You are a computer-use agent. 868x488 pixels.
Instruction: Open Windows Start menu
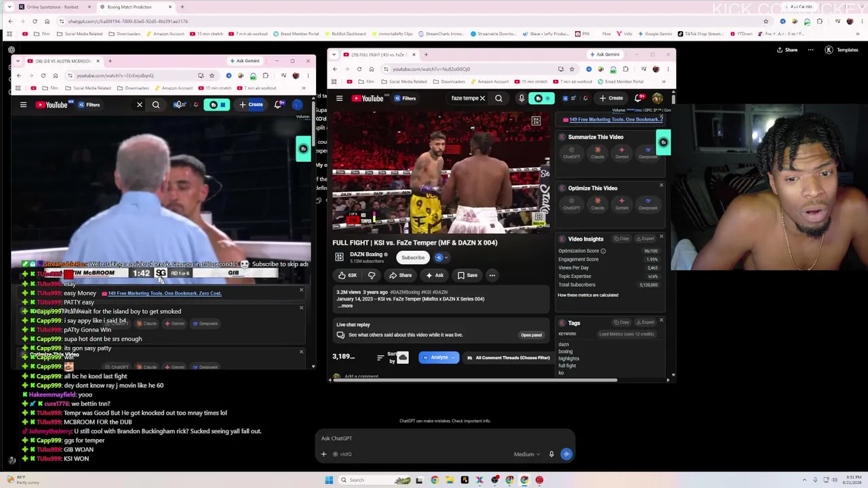(329, 480)
